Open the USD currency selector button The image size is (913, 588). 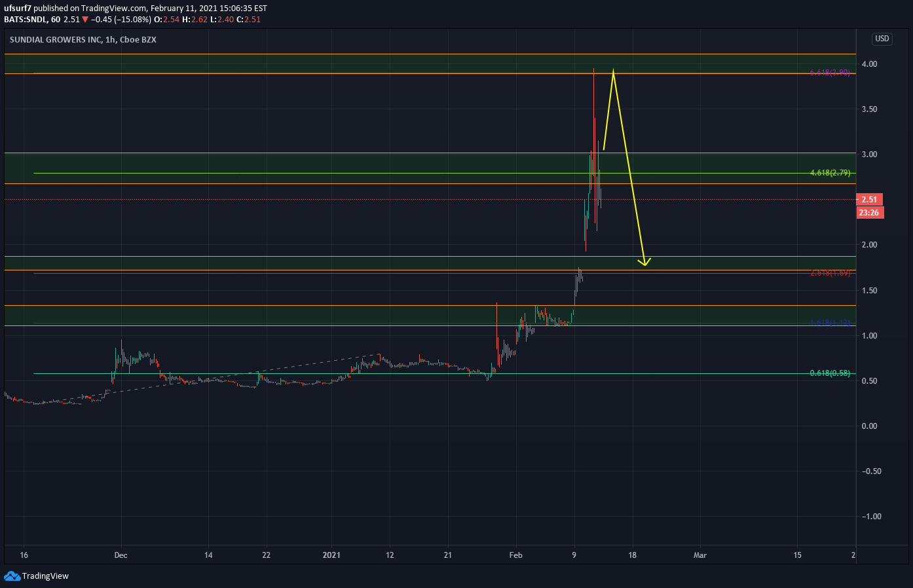(x=882, y=39)
